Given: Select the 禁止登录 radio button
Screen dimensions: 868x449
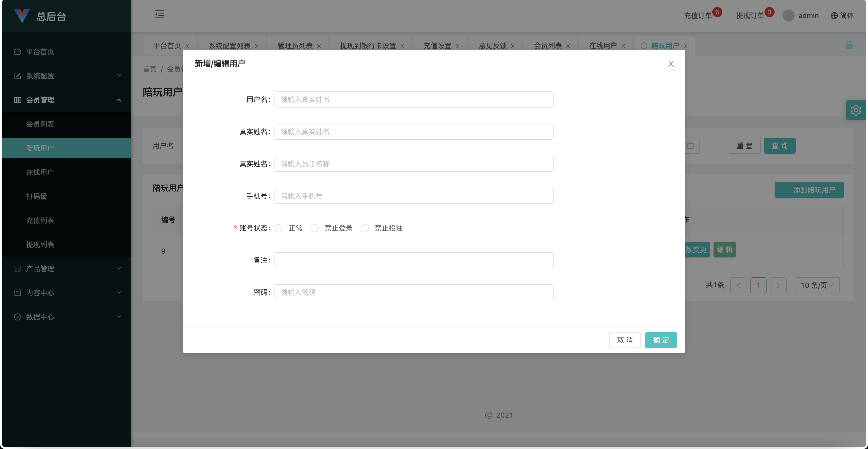Looking at the screenshot, I should pyautogui.click(x=315, y=228).
